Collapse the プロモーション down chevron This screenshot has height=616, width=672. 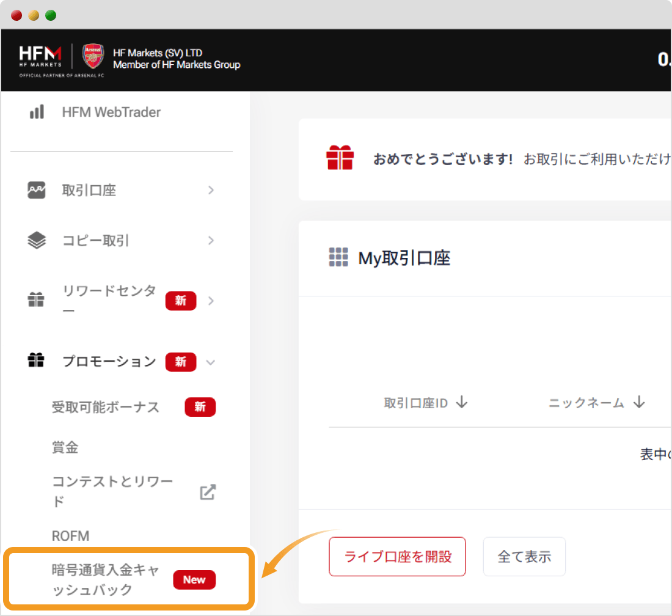pyautogui.click(x=210, y=362)
